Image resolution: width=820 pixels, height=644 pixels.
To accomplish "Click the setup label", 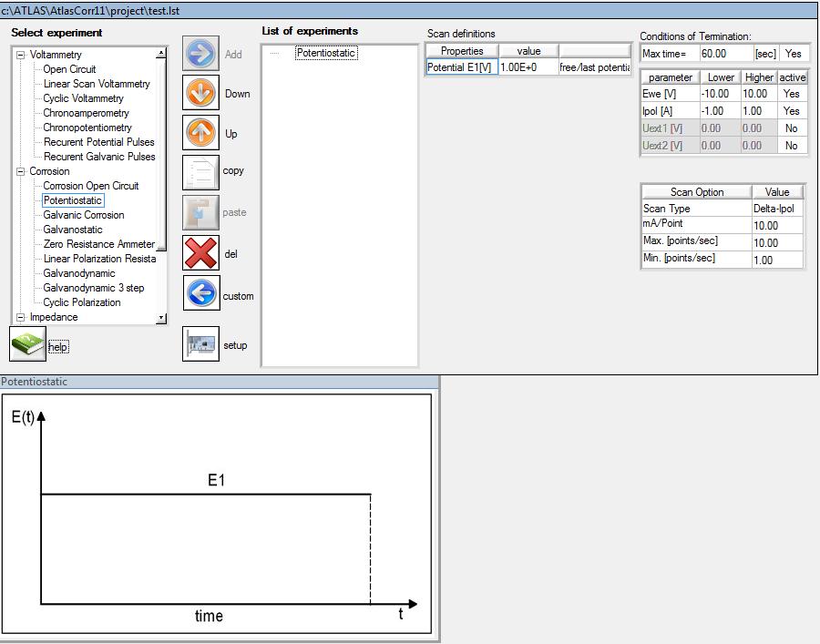I will [235, 345].
